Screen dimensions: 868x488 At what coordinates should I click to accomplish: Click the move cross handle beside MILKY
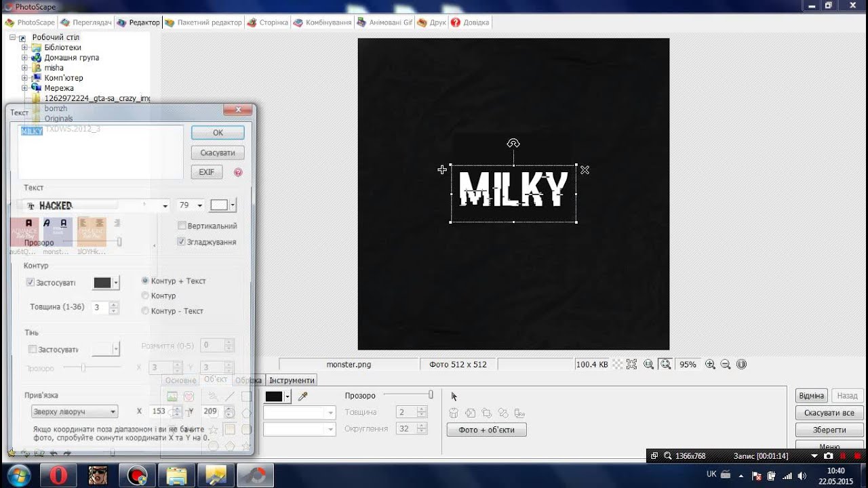(x=442, y=169)
